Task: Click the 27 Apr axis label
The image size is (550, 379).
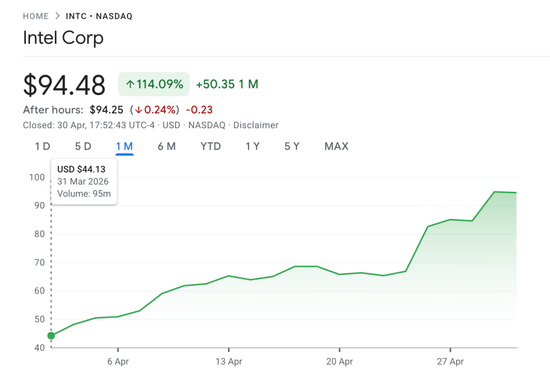Action: [x=450, y=361]
